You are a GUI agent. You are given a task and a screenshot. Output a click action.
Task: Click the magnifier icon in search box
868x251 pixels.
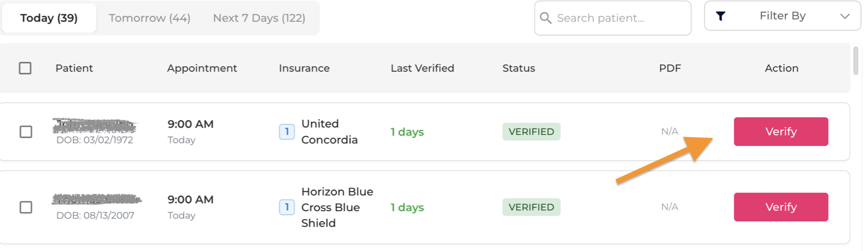(x=545, y=18)
